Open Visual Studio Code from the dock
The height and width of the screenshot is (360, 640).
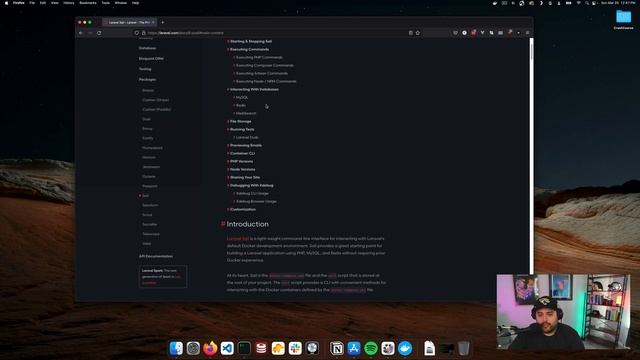(227, 348)
